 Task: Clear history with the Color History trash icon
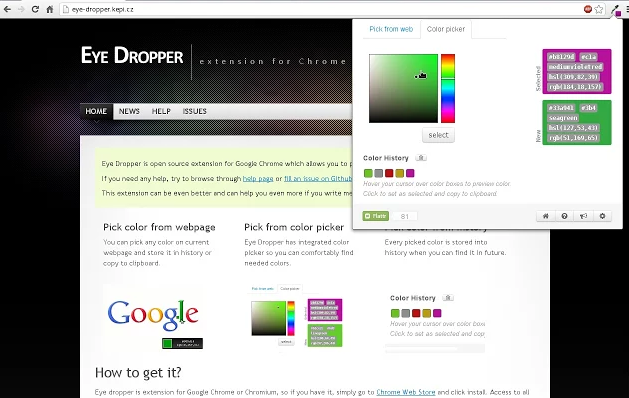[421, 158]
